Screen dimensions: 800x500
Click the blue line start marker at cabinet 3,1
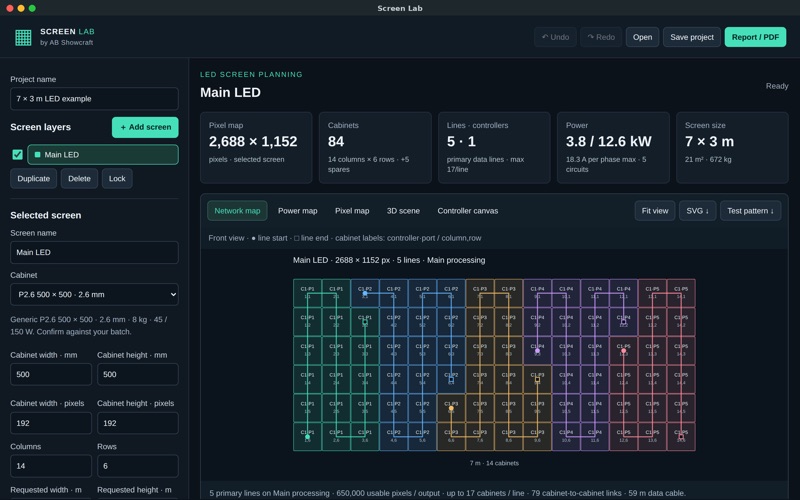coord(365,293)
